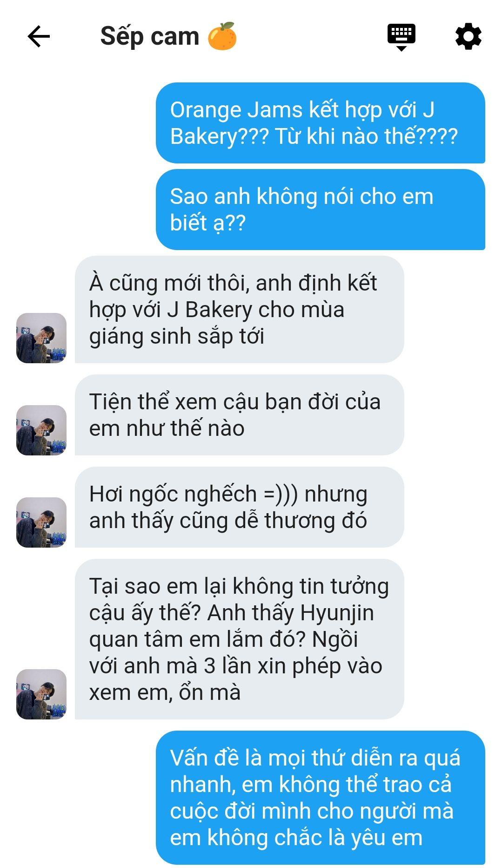Select the Tại sao em lại message

(x=239, y=639)
